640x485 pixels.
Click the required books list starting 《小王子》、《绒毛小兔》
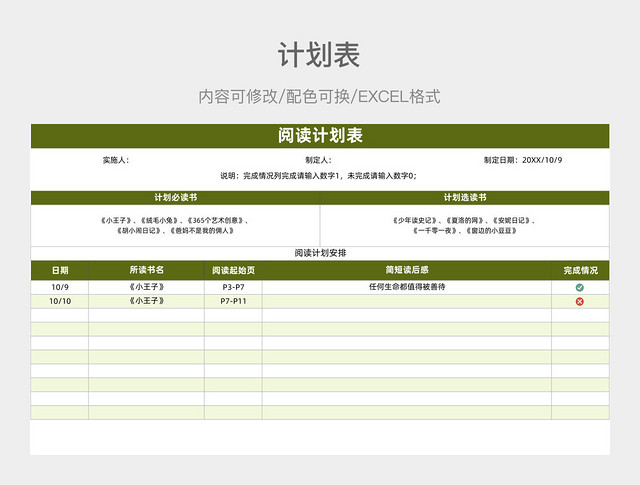pyautogui.click(x=176, y=225)
